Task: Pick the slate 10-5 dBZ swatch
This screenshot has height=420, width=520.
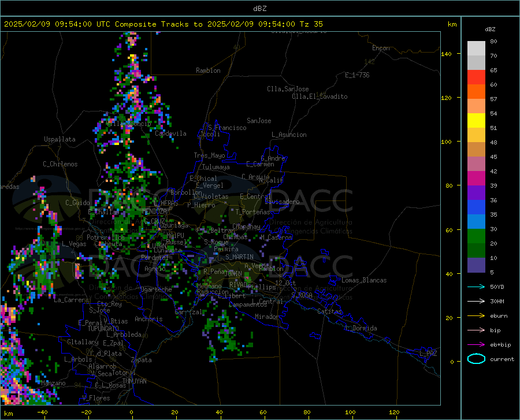Action: (x=476, y=265)
